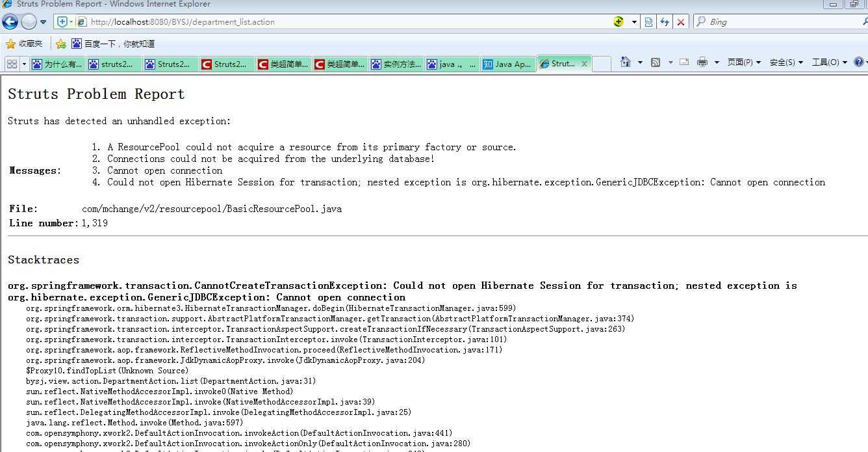
Task: Open the 页面(P) menu
Action: [x=744, y=62]
